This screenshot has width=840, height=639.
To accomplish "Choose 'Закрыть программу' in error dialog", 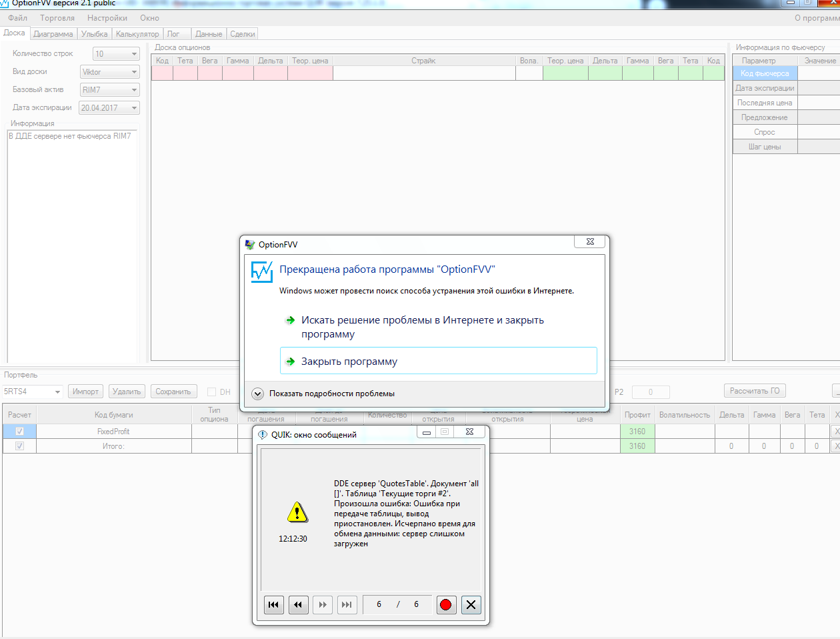I will (439, 361).
